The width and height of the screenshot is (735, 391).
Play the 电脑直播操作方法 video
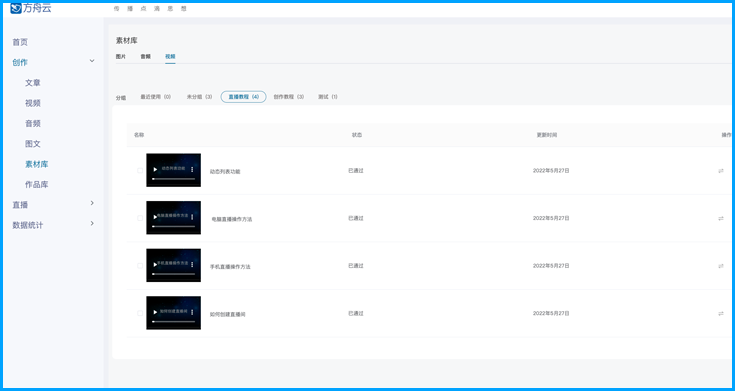point(155,217)
